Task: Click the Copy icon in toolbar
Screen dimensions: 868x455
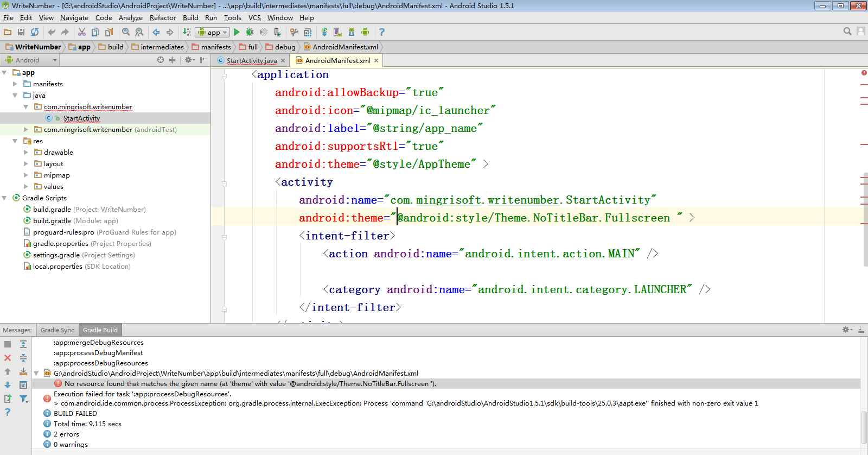Action: click(x=95, y=32)
